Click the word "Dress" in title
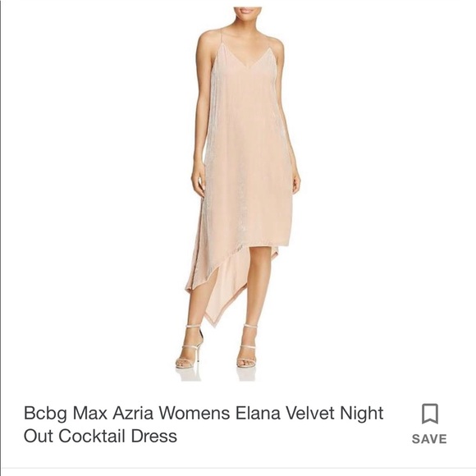476x476 pixels. point(154,437)
